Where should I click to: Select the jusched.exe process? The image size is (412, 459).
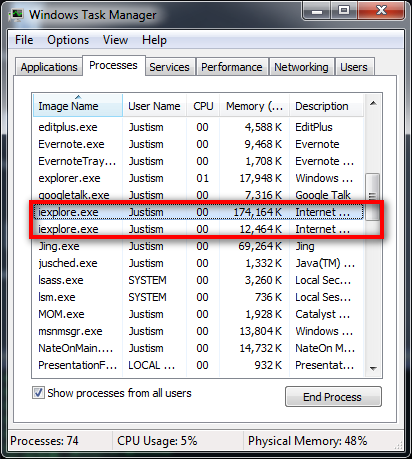pos(198,263)
